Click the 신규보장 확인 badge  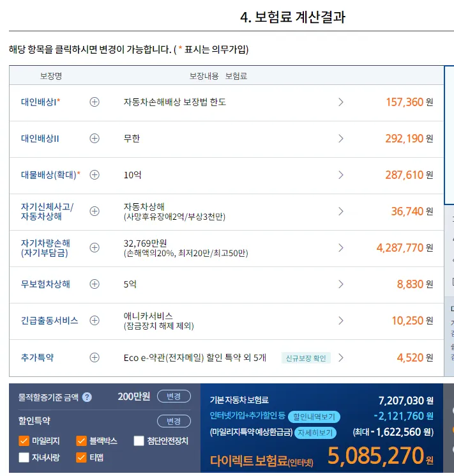306,358
